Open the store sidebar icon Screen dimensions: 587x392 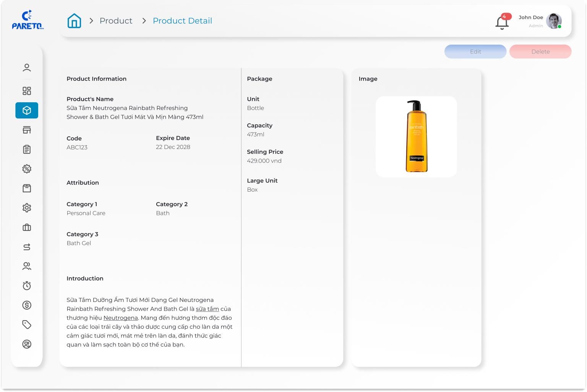coord(27,130)
